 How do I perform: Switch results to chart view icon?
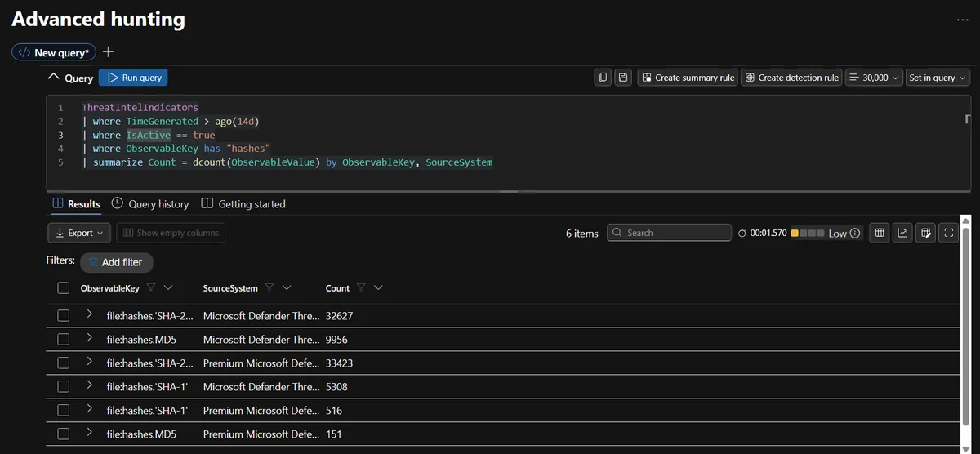click(902, 233)
